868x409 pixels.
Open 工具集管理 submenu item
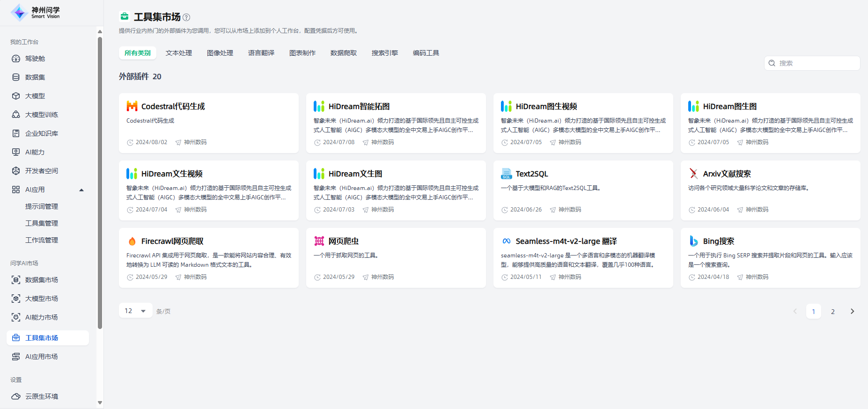click(42, 223)
